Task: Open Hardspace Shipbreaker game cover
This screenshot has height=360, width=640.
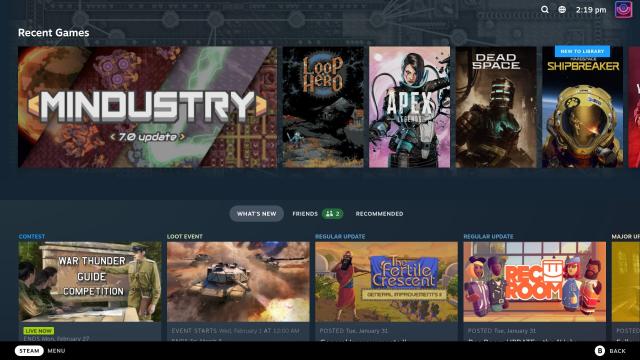Action: pyautogui.click(x=582, y=107)
